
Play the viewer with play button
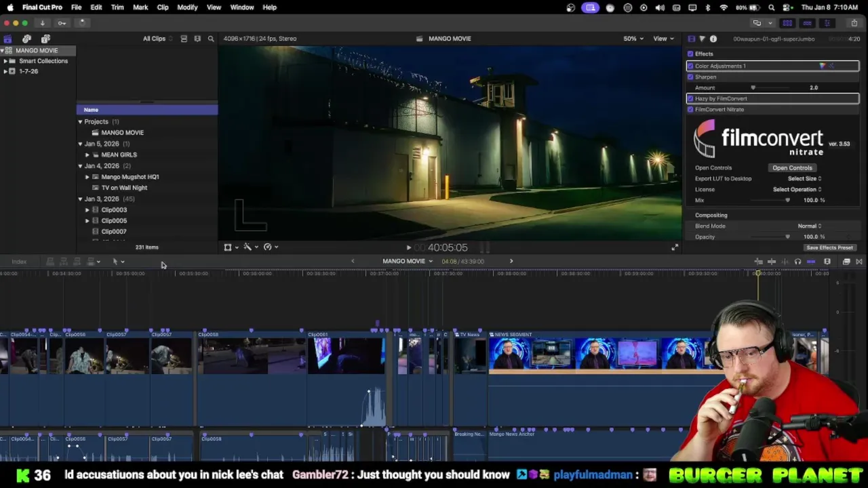tap(408, 248)
